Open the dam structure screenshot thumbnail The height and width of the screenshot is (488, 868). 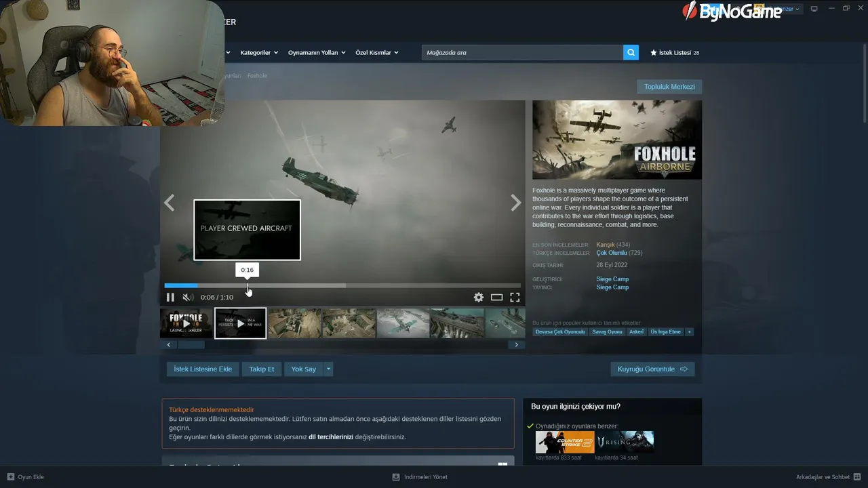coord(458,323)
